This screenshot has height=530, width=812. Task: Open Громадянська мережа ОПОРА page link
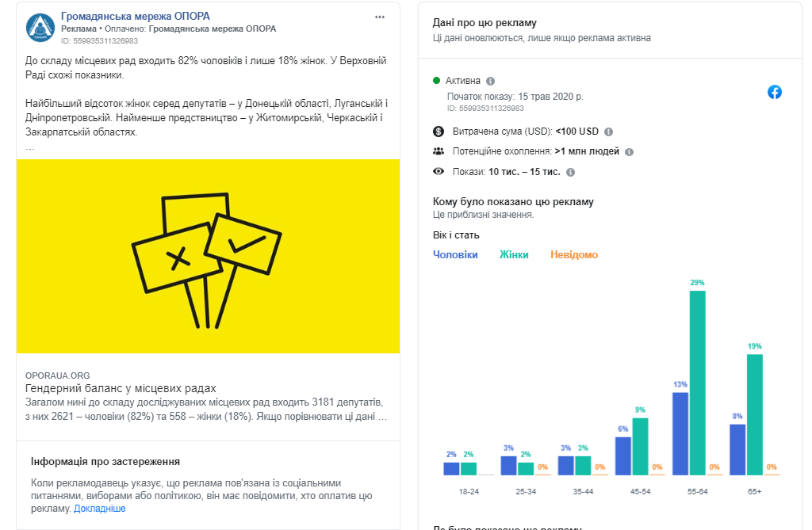point(135,17)
